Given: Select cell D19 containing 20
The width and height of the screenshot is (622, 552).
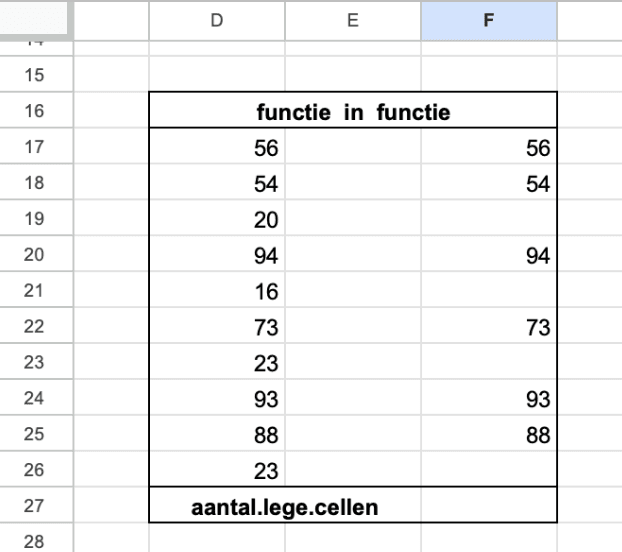Looking at the screenshot, I should coord(217,220).
